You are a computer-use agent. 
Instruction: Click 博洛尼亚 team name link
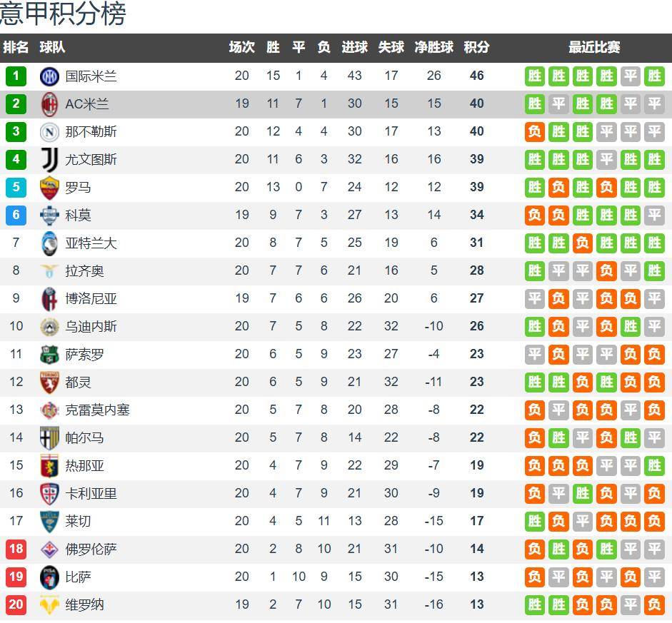click(91, 299)
